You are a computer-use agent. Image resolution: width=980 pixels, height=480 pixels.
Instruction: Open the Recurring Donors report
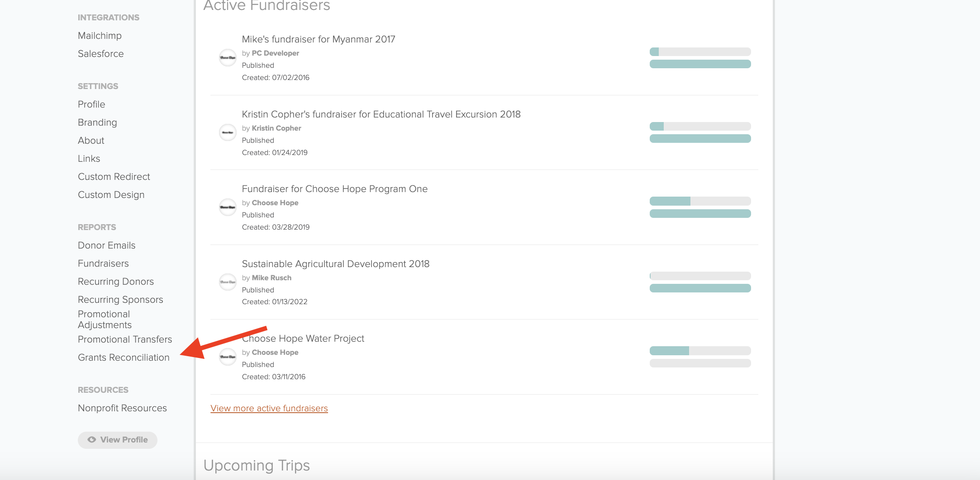[x=116, y=282]
